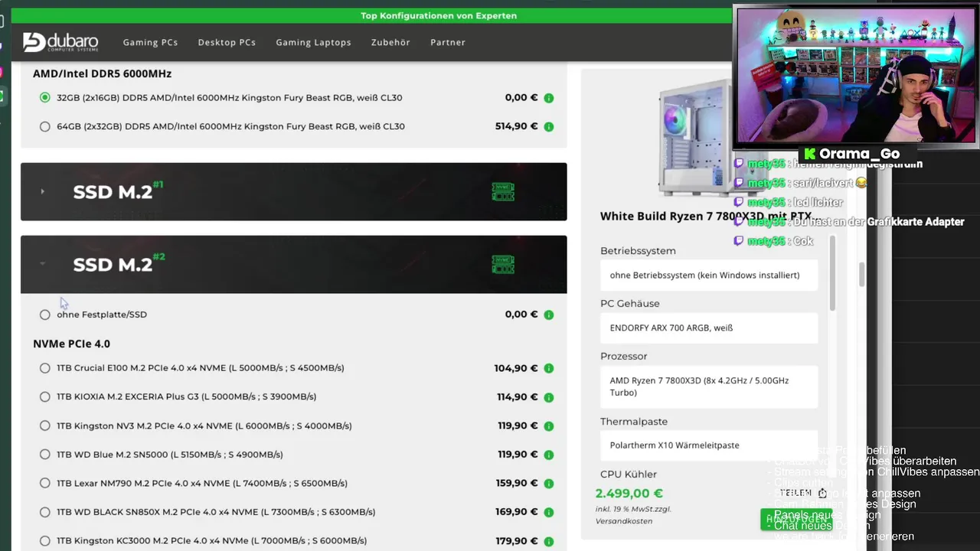Click the PC Gehäuse label

(630, 304)
